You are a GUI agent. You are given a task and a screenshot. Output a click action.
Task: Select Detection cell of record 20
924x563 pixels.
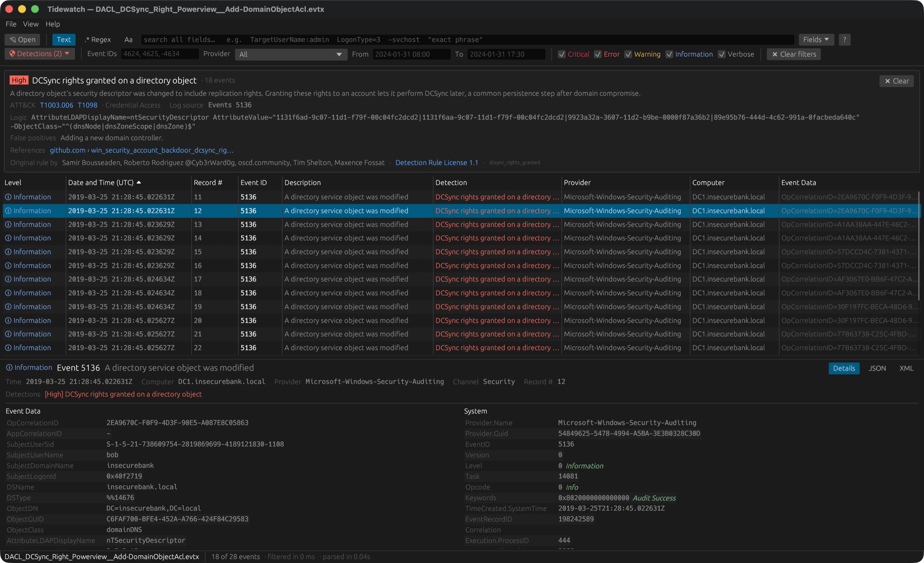point(497,321)
